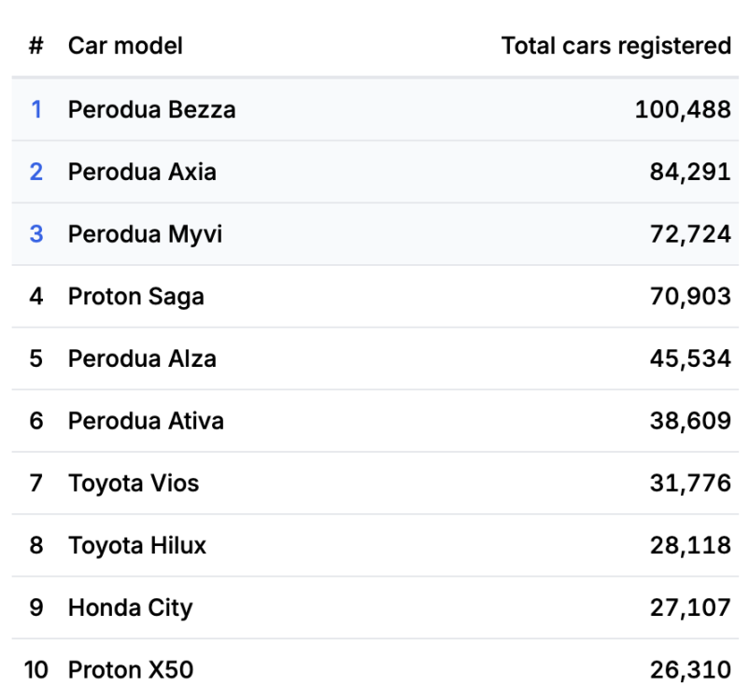Click the 70,903 value for Proton Saga
749x700 pixels.
pyautogui.click(x=690, y=297)
